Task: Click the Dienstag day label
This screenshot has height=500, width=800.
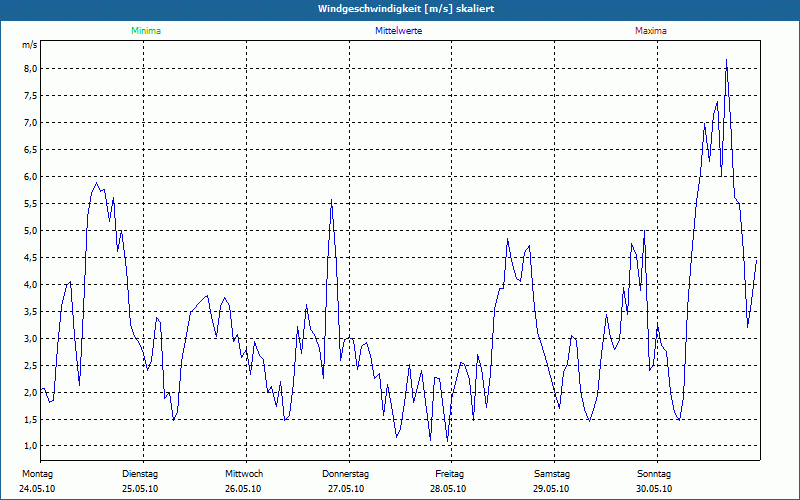Action: pyautogui.click(x=140, y=474)
